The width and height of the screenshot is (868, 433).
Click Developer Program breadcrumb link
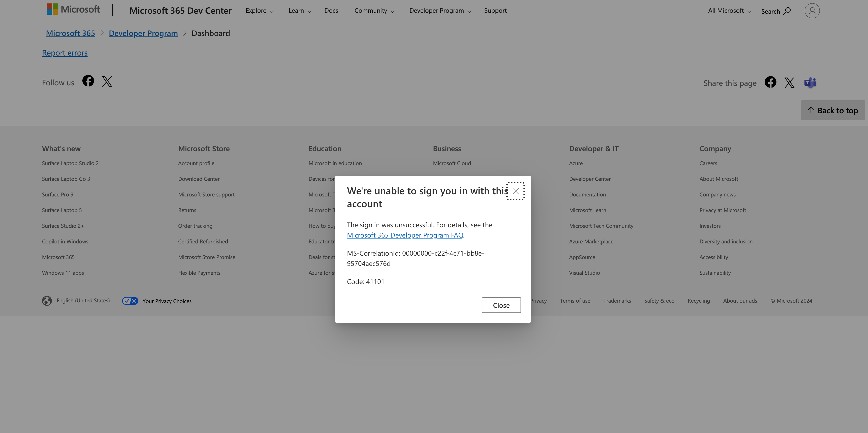pos(143,33)
